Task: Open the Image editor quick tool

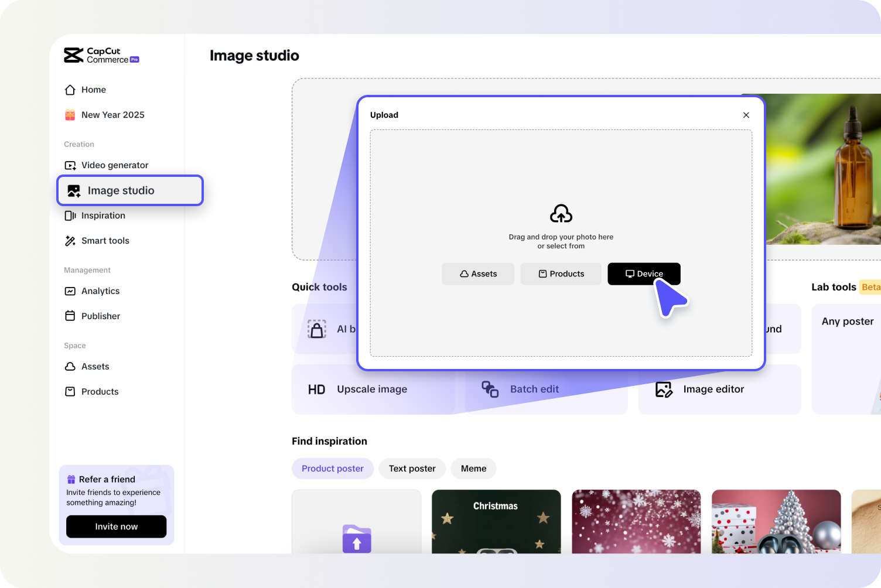Action: [713, 389]
